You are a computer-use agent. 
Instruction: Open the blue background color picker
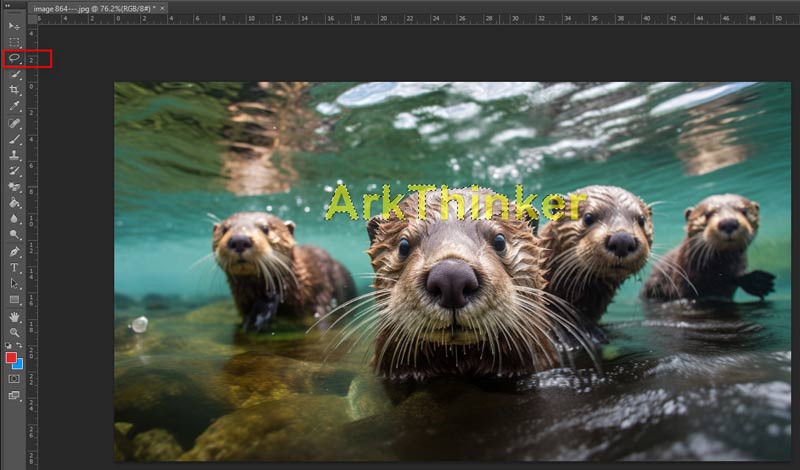[x=19, y=365]
